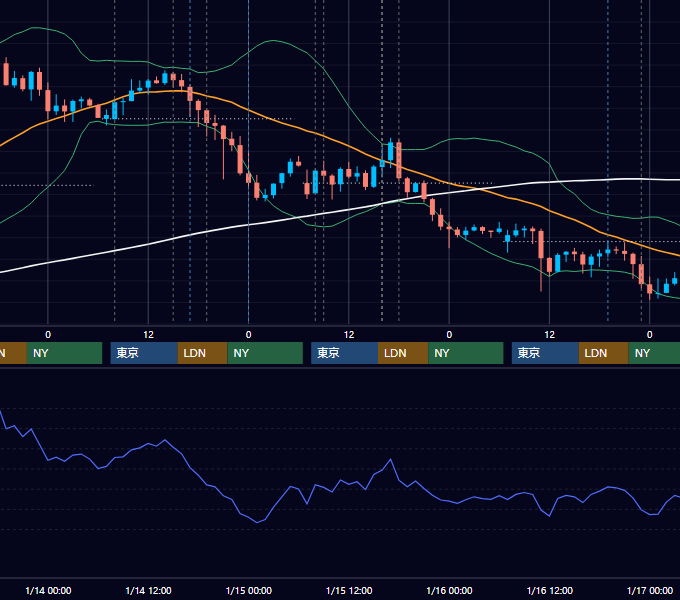This screenshot has height=600, width=680.
Task: Click hour label 12 above 1/14 東京 session
Action: coord(148,335)
